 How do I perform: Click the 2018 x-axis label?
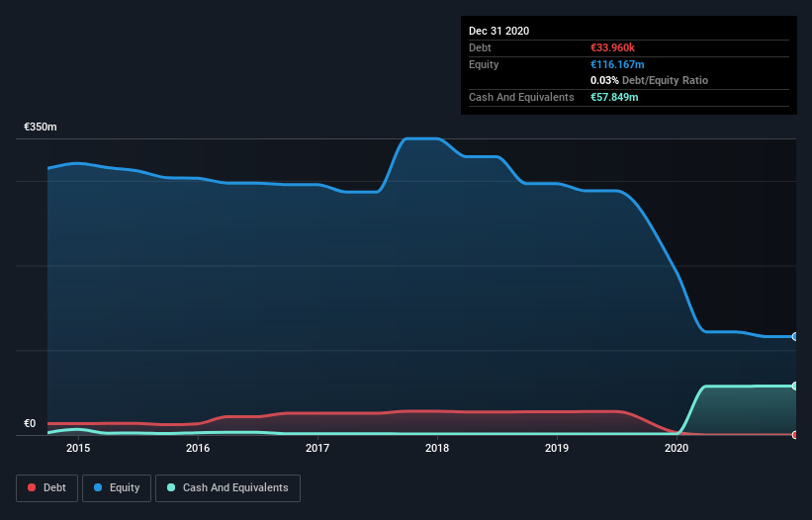(x=437, y=448)
